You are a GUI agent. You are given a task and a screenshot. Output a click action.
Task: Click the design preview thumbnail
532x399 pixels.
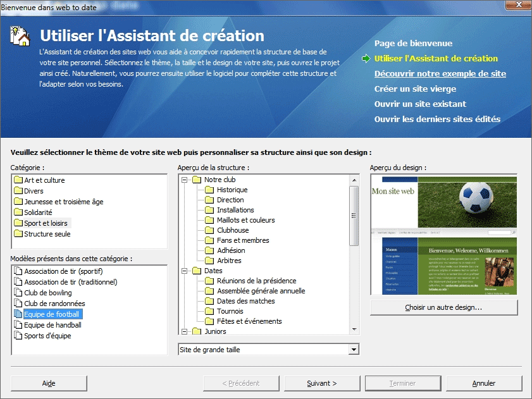coord(443,235)
